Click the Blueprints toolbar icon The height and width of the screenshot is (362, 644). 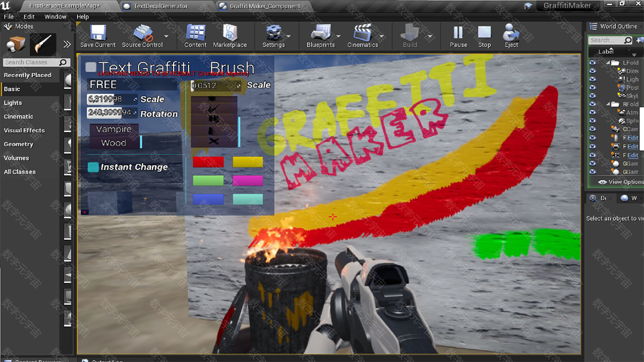(x=320, y=33)
